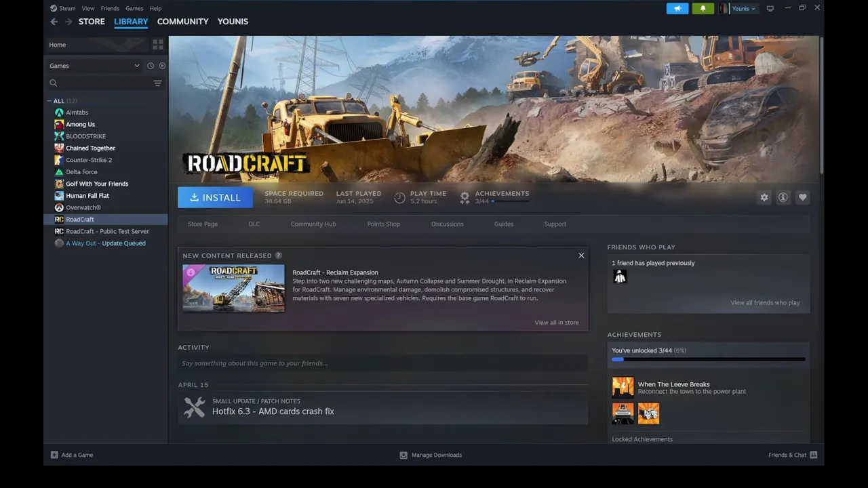
Task: Open the Friends & Chat icon
Action: (814, 455)
